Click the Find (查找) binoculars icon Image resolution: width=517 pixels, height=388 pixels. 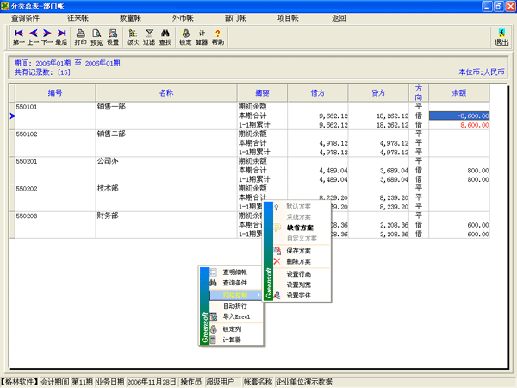coord(165,37)
